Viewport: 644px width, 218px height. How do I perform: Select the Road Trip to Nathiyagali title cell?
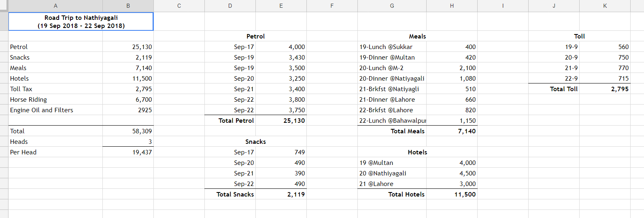pos(81,21)
